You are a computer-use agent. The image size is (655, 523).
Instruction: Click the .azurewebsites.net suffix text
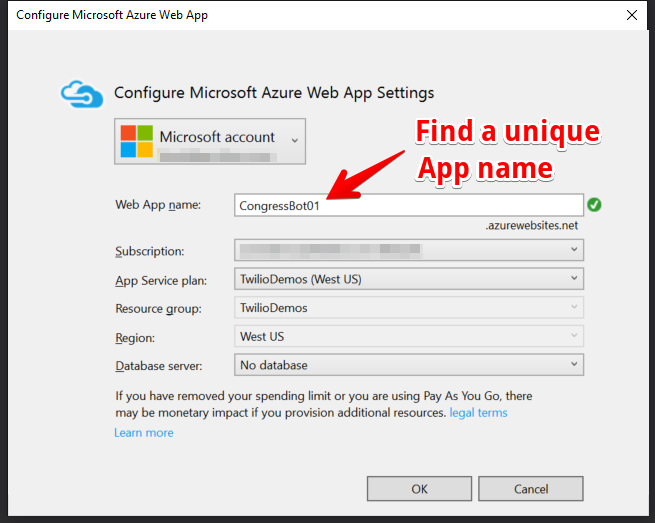[x=531, y=226]
